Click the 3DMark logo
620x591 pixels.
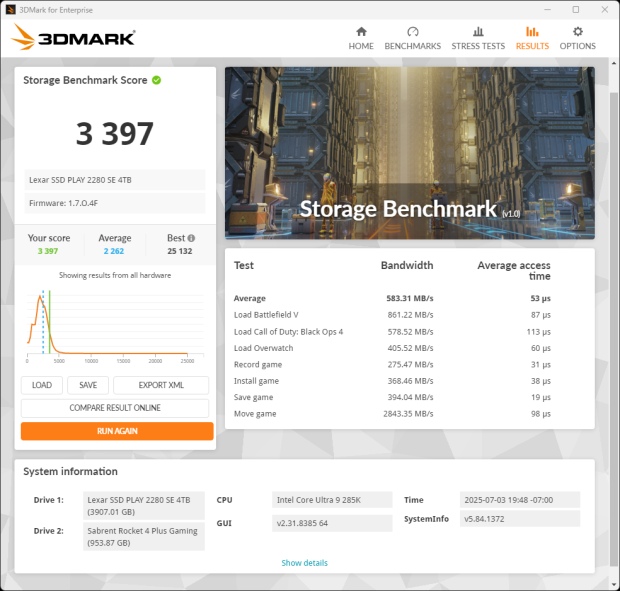tap(73, 37)
